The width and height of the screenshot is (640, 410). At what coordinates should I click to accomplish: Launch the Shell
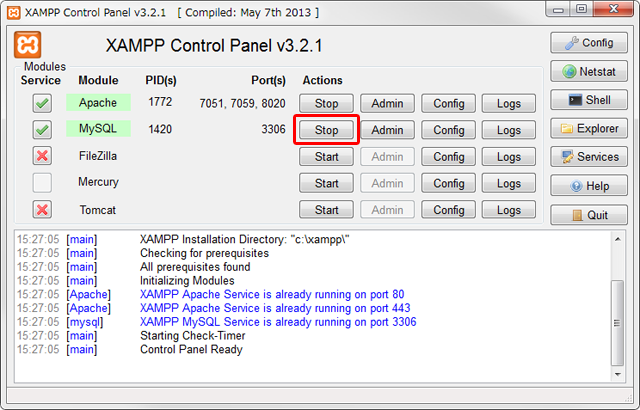(589, 100)
